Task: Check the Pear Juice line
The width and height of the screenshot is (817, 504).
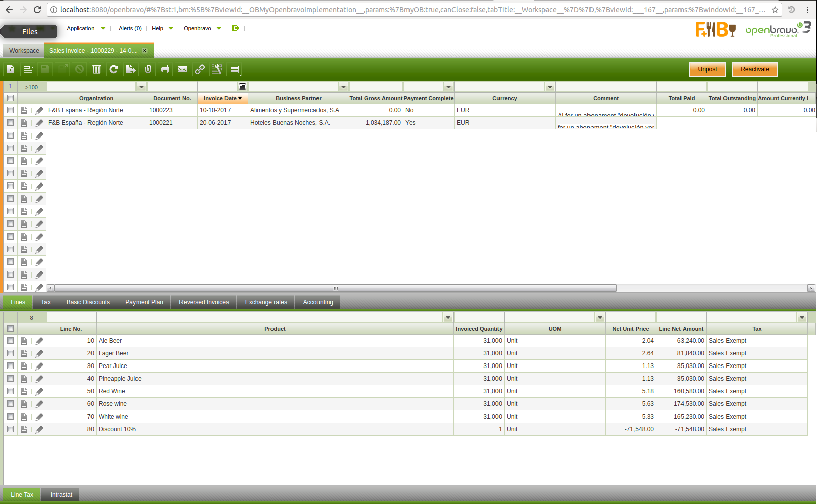Action: 10,366
